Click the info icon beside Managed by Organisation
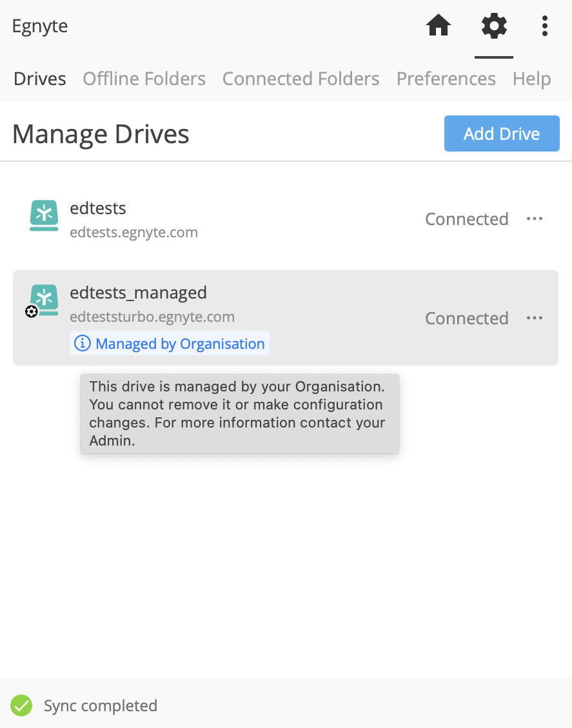This screenshot has width=572, height=728. 83,343
